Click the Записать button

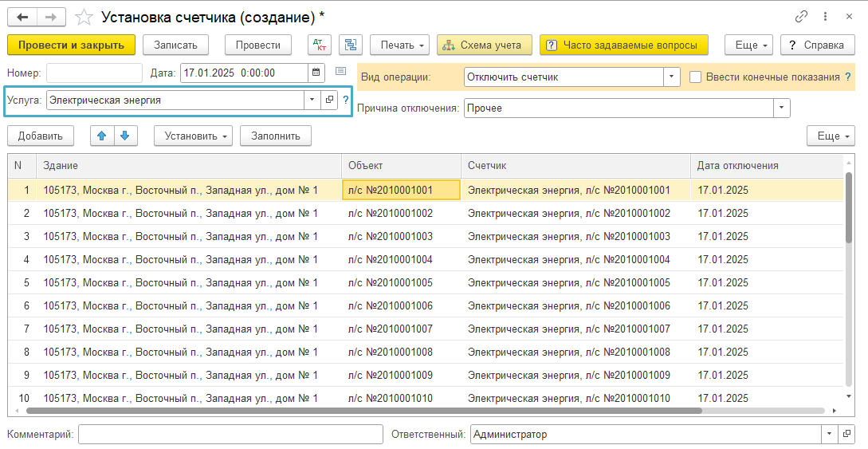(175, 45)
